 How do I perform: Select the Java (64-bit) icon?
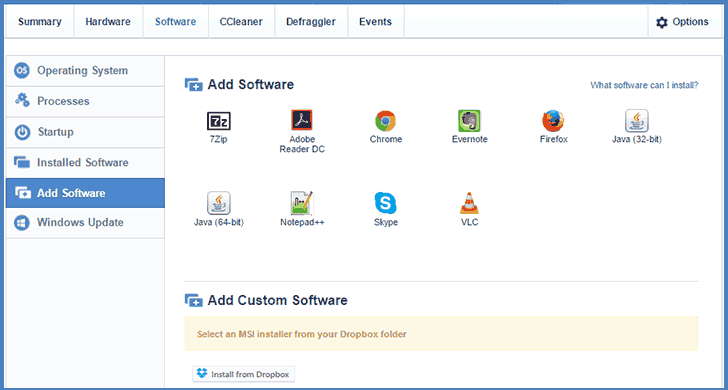click(219, 203)
